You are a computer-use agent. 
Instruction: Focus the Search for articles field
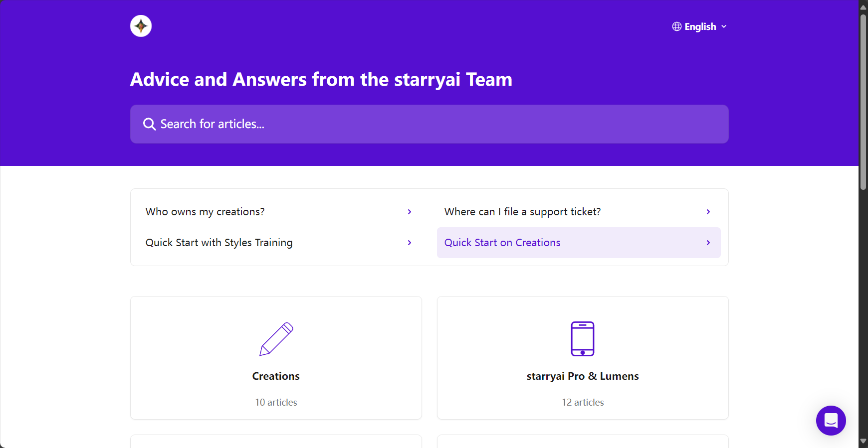pyautogui.click(x=430, y=124)
